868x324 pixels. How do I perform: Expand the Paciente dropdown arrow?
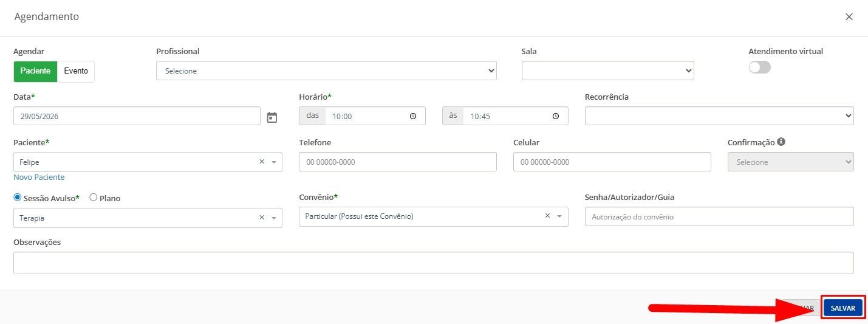tap(274, 162)
